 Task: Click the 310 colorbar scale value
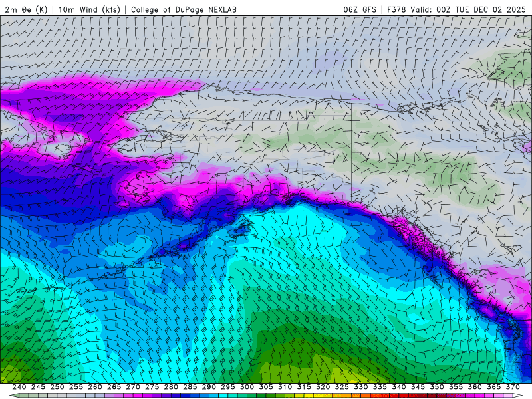pos(285,387)
